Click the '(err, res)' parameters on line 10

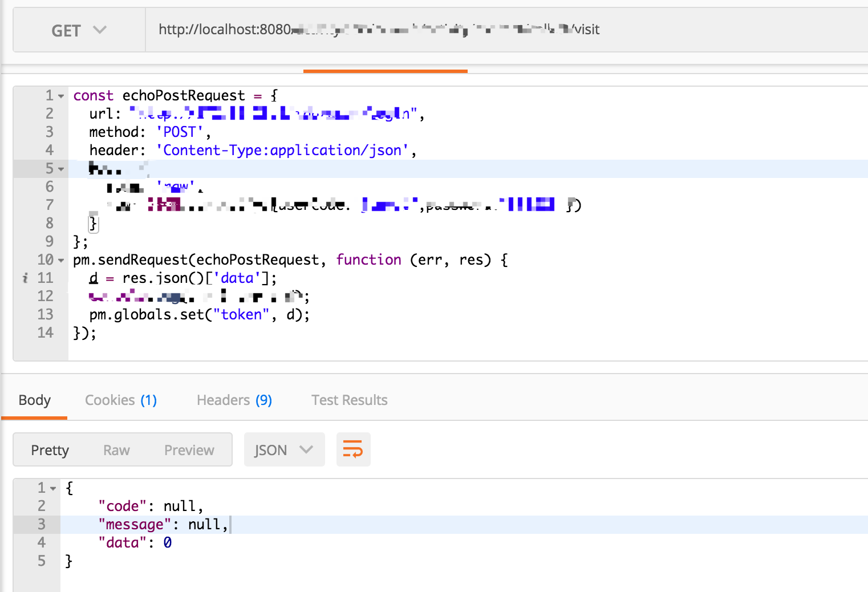pyautogui.click(x=451, y=259)
